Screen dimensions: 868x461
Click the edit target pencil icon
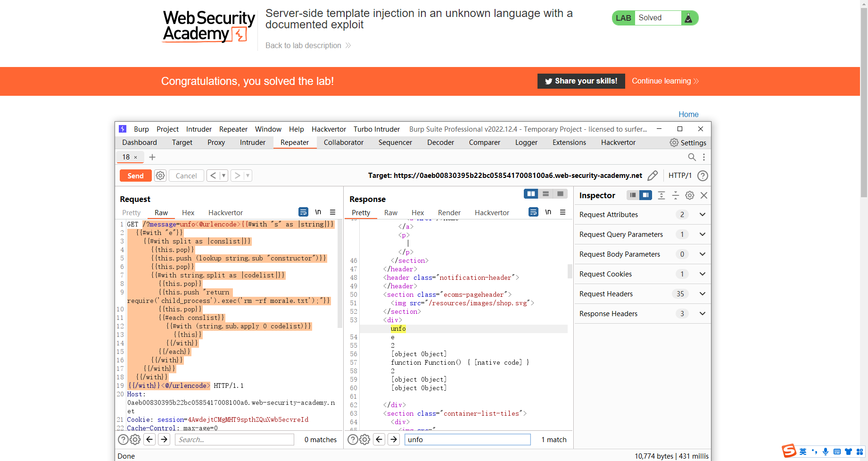[653, 176]
